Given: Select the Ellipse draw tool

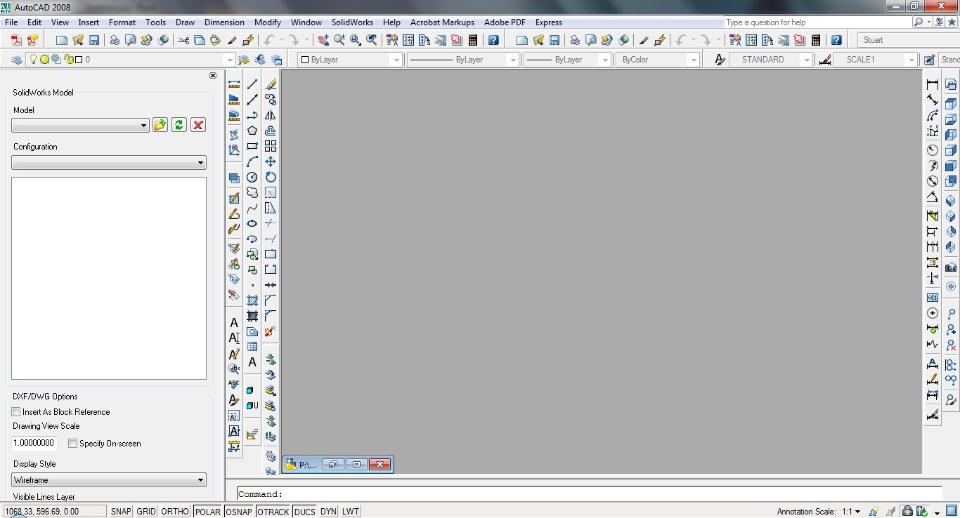Looking at the screenshot, I should pos(252,223).
